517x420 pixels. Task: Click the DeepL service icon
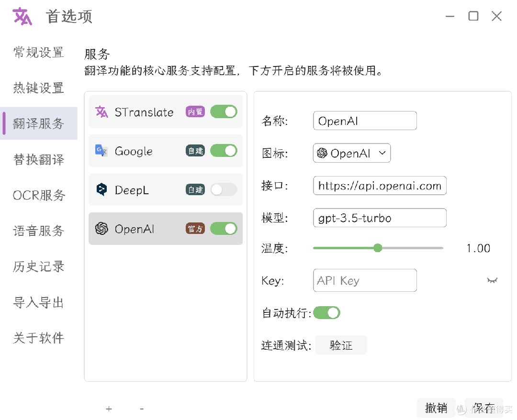101,189
